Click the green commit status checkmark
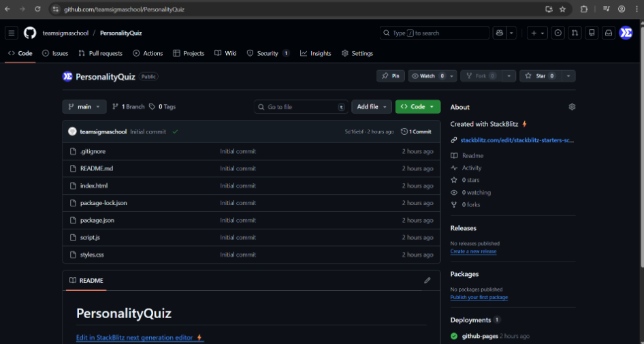The width and height of the screenshot is (644, 344). click(176, 132)
